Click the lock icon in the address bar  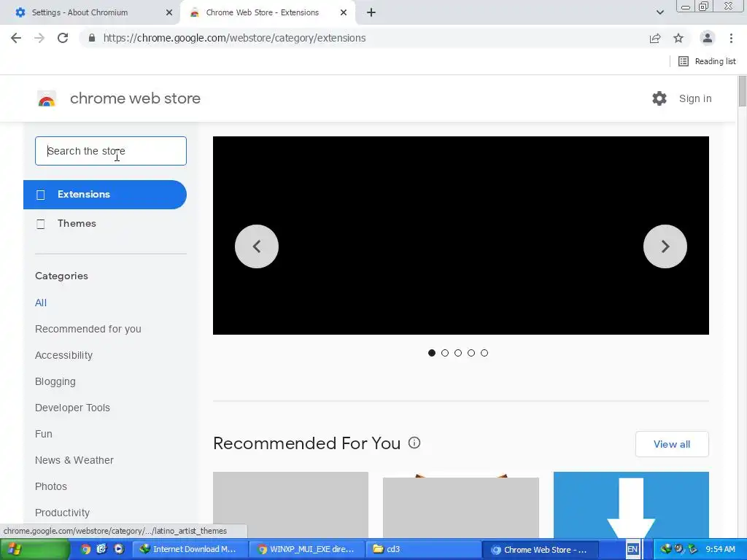click(x=92, y=38)
